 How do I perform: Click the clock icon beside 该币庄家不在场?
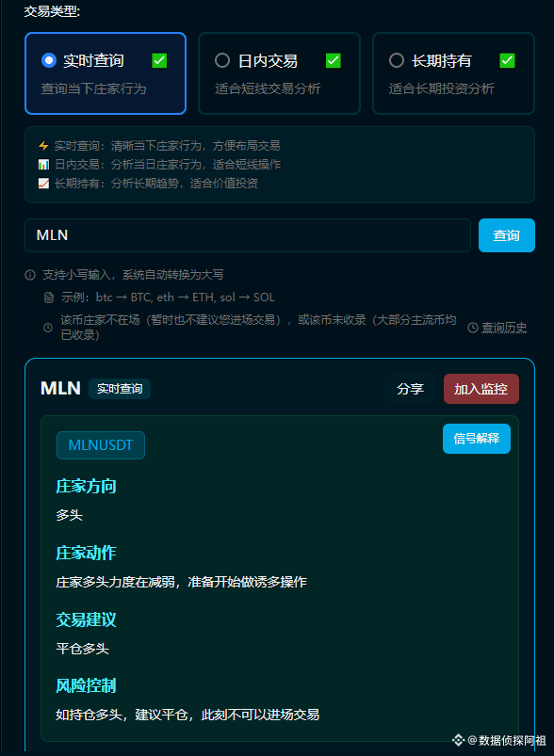pyautogui.click(x=48, y=328)
